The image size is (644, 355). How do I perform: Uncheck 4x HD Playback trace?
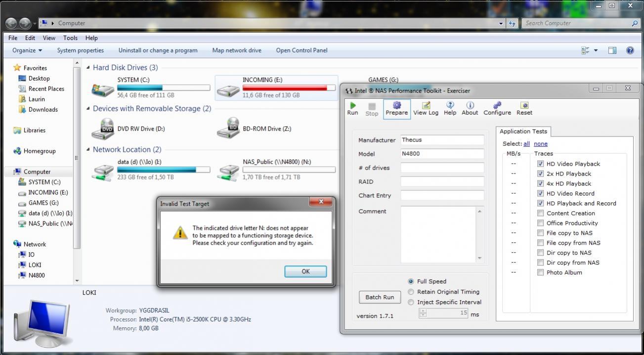point(540,183)
